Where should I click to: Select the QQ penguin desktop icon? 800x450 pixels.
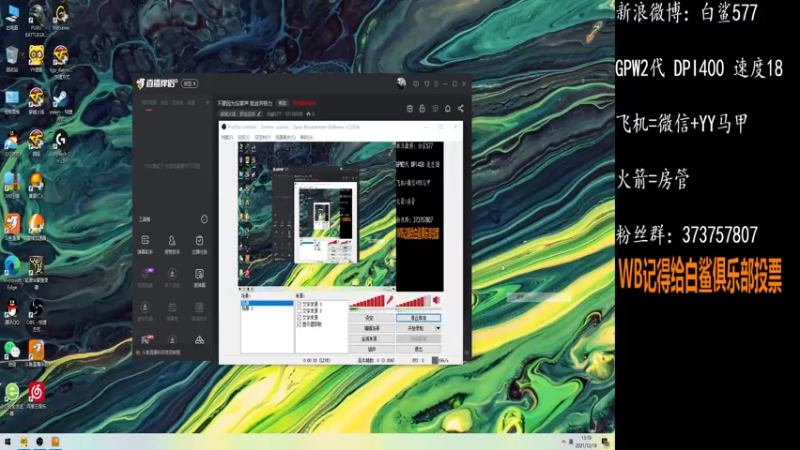click(x=12, y=312)
